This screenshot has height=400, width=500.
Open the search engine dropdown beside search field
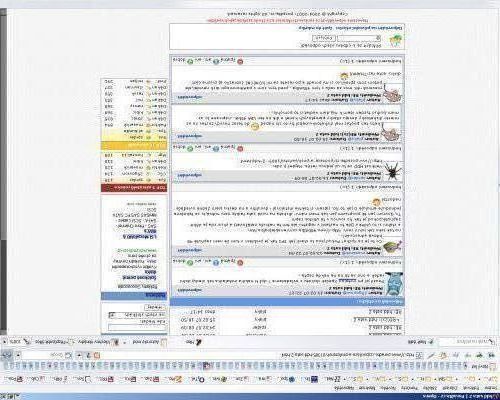(x=79, y=355)
